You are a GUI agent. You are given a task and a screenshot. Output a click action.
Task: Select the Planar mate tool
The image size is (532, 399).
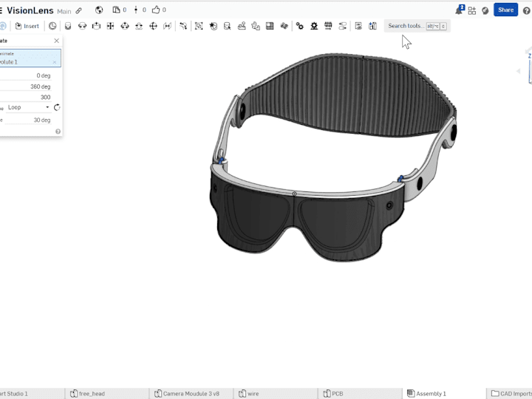[x=111, y=26]
